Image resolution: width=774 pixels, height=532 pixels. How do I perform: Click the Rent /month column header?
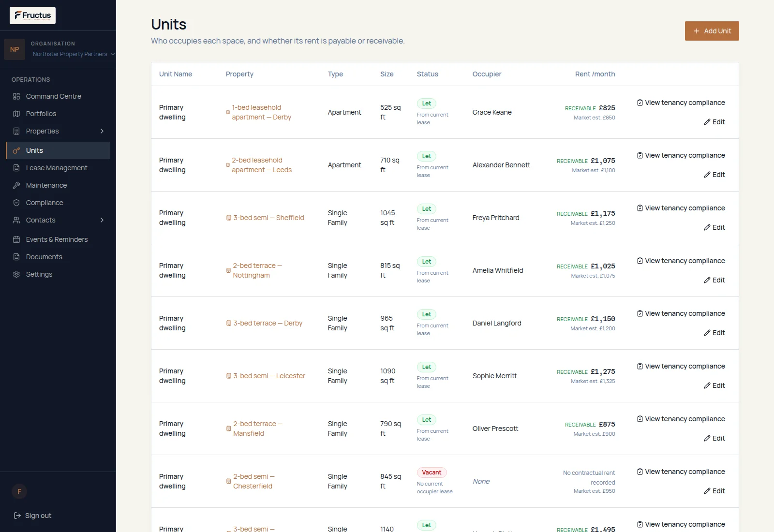[x=595, y=74]
